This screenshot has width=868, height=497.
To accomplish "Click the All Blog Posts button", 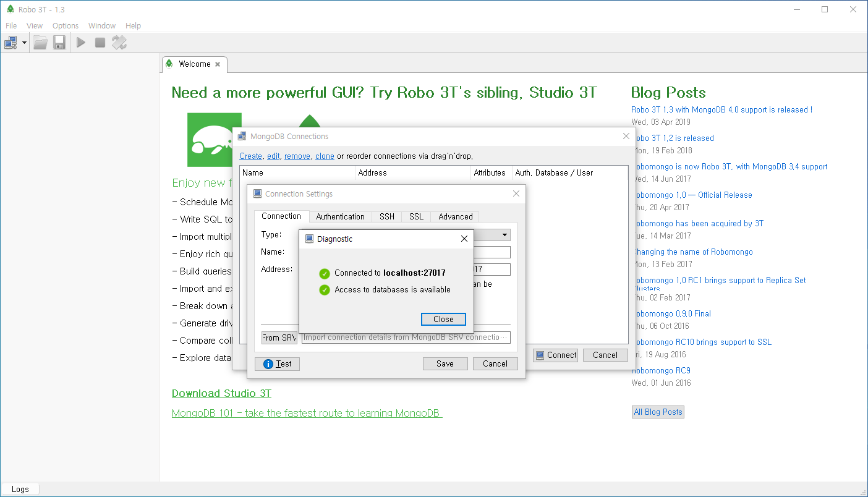I will point(658,412).
